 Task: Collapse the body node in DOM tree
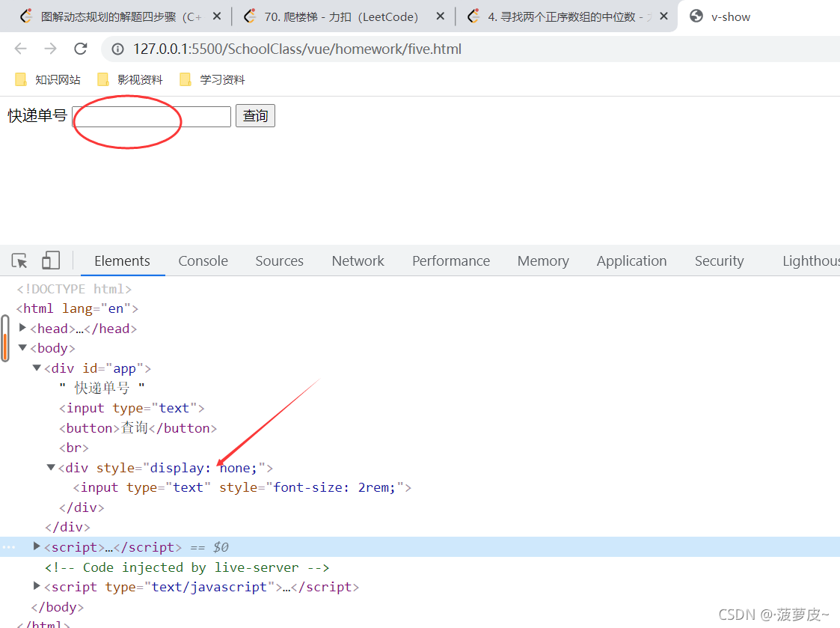tap(22, 347)
